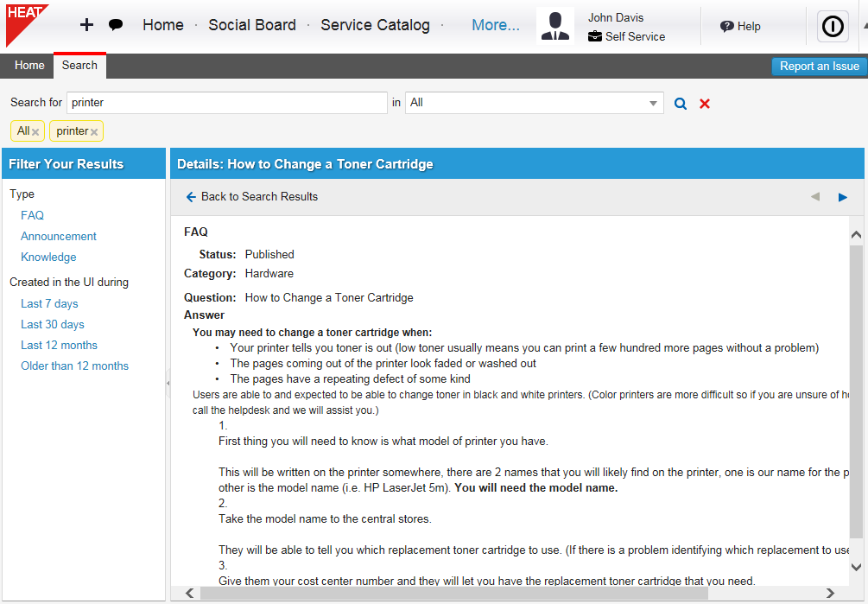
Task: Click the 'in All' scope combo box
Action: pyautogui.click(x=535, y=103)
